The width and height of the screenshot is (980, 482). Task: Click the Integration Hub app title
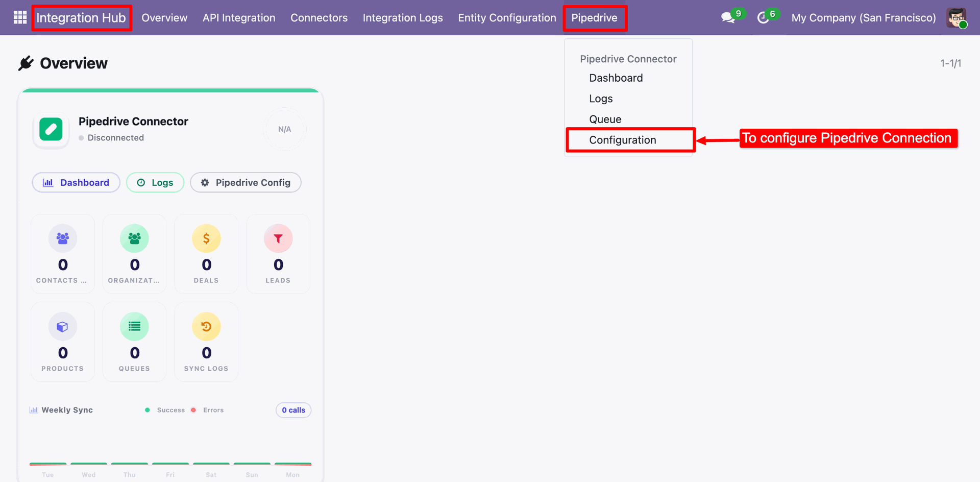coord(81,18)
